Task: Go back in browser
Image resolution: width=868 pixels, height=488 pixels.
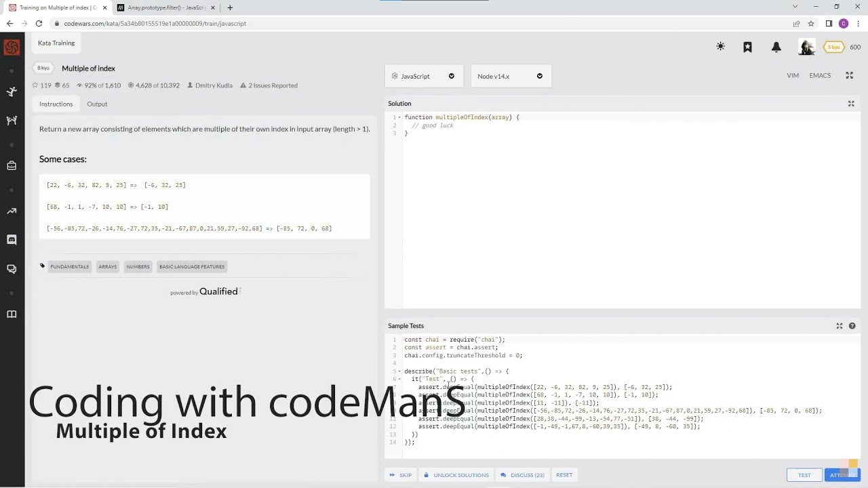Action: [9, 23]
